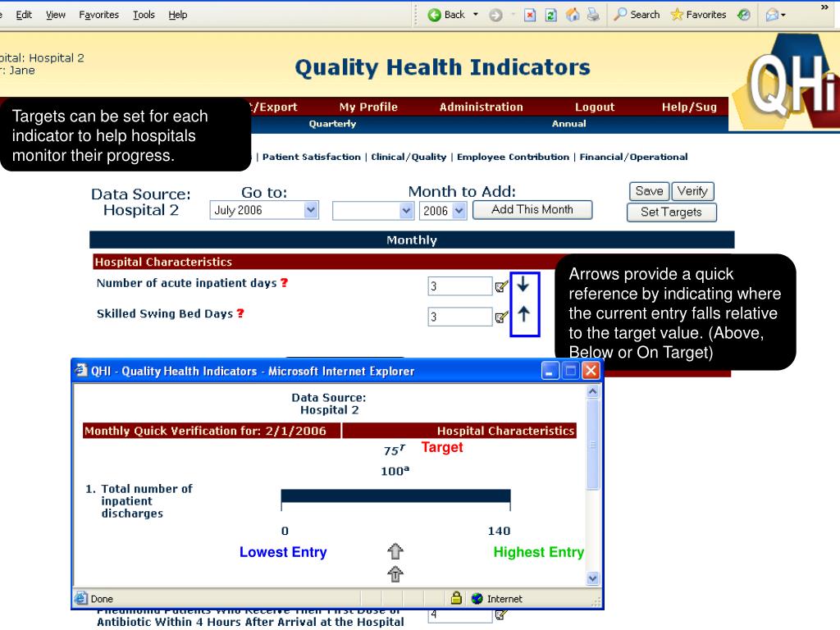Click help question mark for acute inpatient days

284,282
